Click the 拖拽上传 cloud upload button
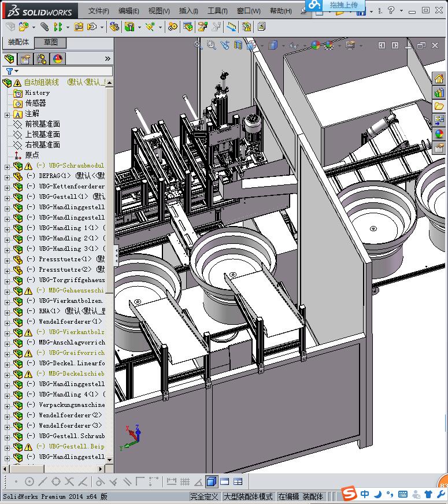 pyautogui.click(x=335, y=5)
